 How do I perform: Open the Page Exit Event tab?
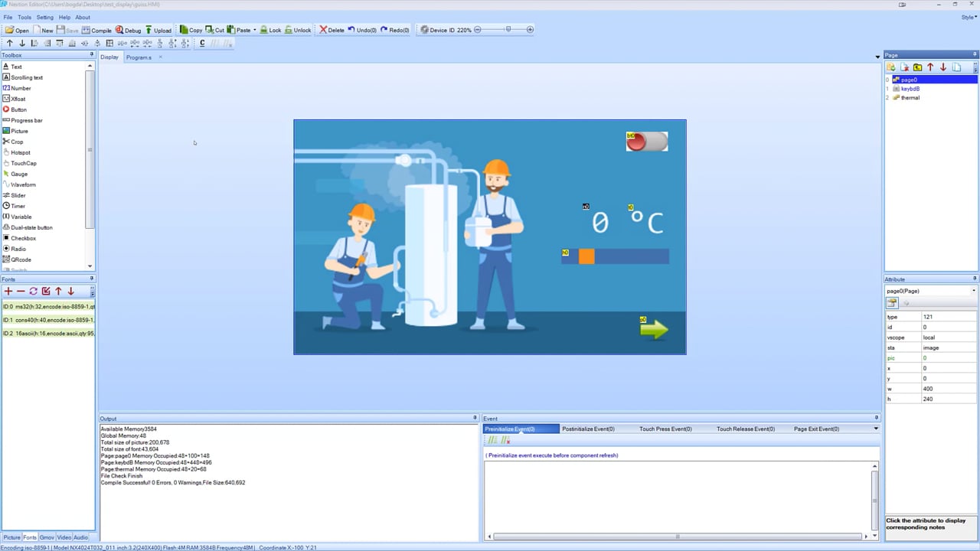pyautogui.click(x=816, y=429)
